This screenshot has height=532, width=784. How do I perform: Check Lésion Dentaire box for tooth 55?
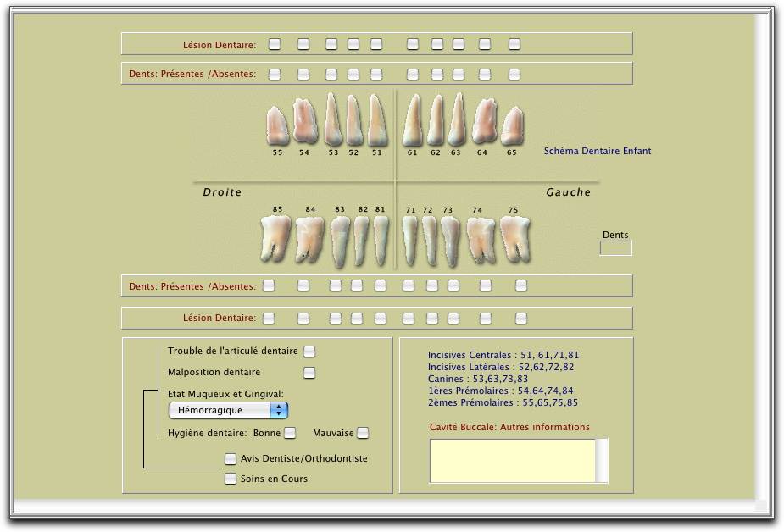(x=275, y=44)
